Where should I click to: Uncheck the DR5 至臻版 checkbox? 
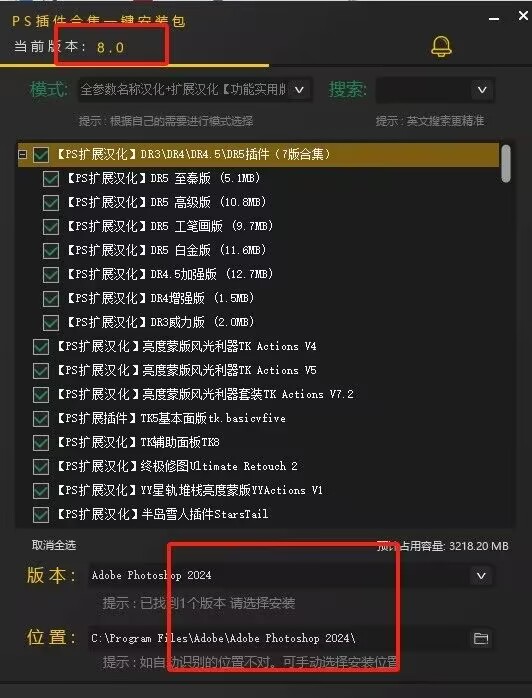[51, 179]
